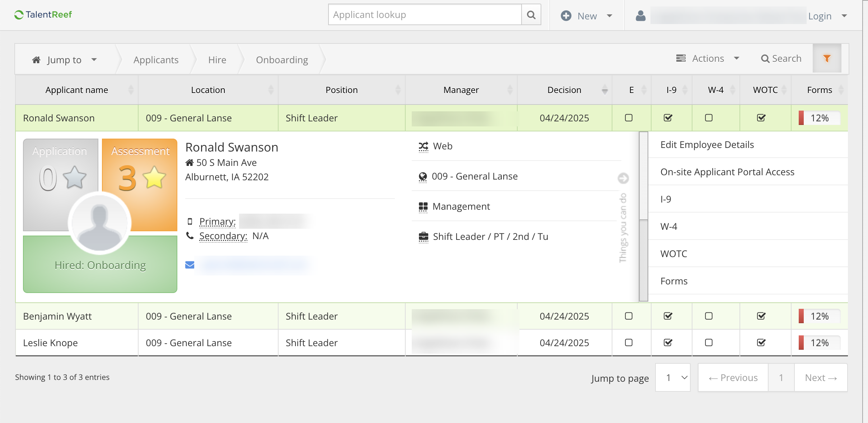Toggle the W-4 checkbox for Benjamin Wyatt
The height and width of the screenshot is (423, 868).
709,316
